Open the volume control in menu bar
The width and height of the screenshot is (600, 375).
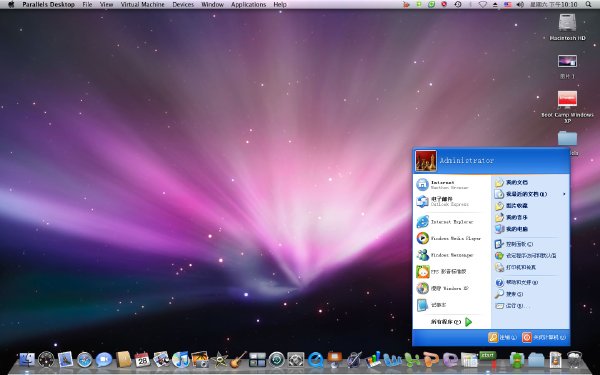click(520, 5)
